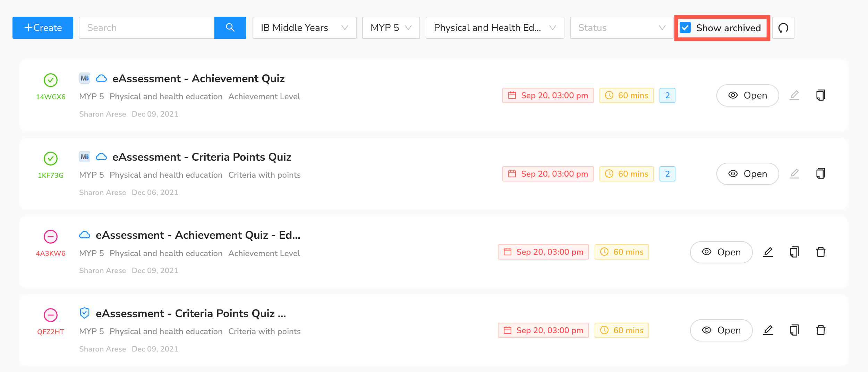Image resolution: width=868 pixels, height=372 pixels.
Task: Open the IB Middle Years dropdown
Action: [304, 28]
